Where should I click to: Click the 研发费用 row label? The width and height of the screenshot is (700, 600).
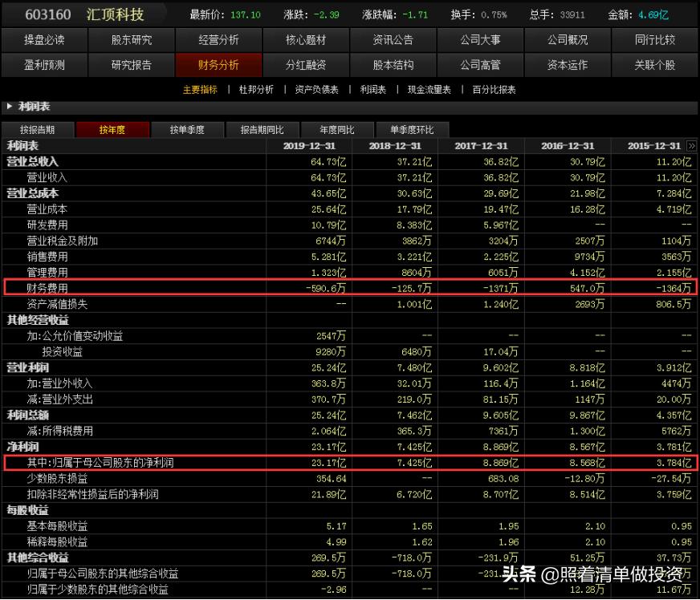tap(47, 225)
